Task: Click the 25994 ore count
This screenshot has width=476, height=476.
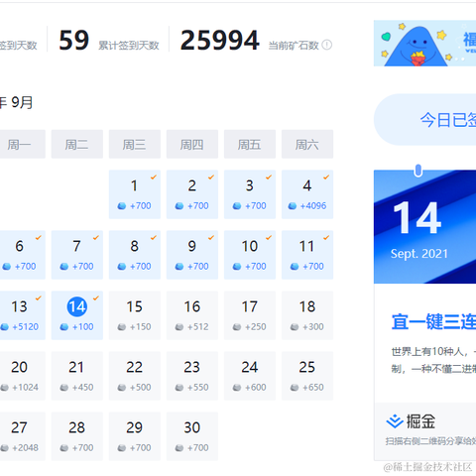Action: pos(220,41)
